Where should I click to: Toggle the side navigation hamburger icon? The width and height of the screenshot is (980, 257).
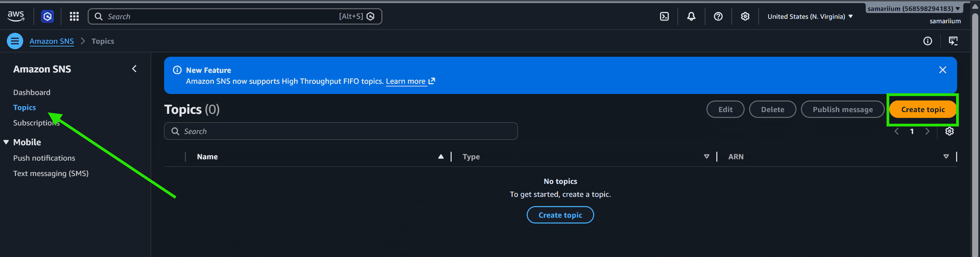pos(15,41)
